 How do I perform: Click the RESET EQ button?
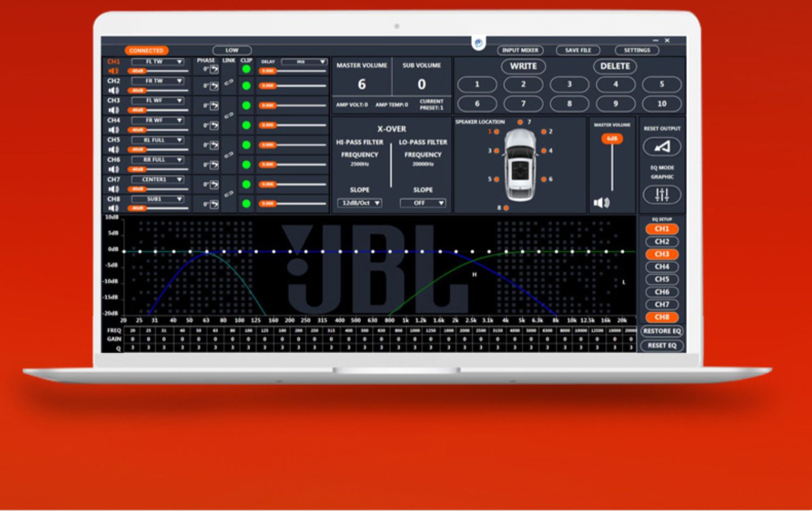pos(662,345)
